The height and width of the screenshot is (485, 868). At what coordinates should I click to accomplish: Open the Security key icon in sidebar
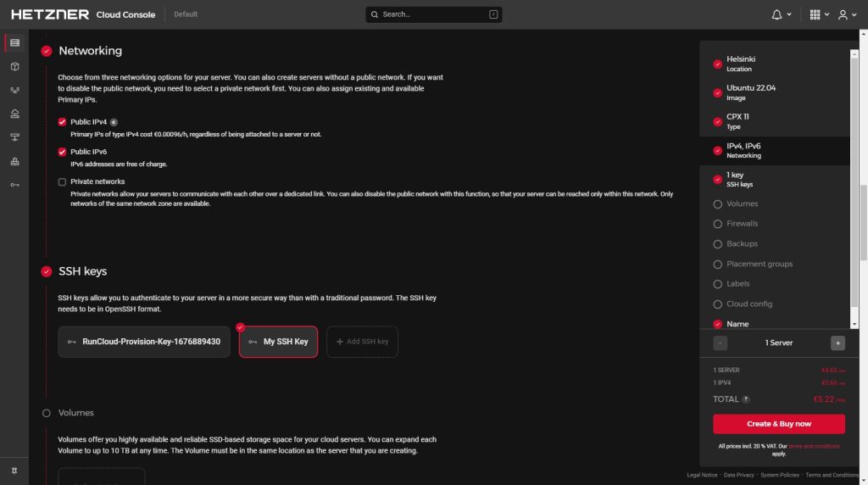(x=14, y=185)
